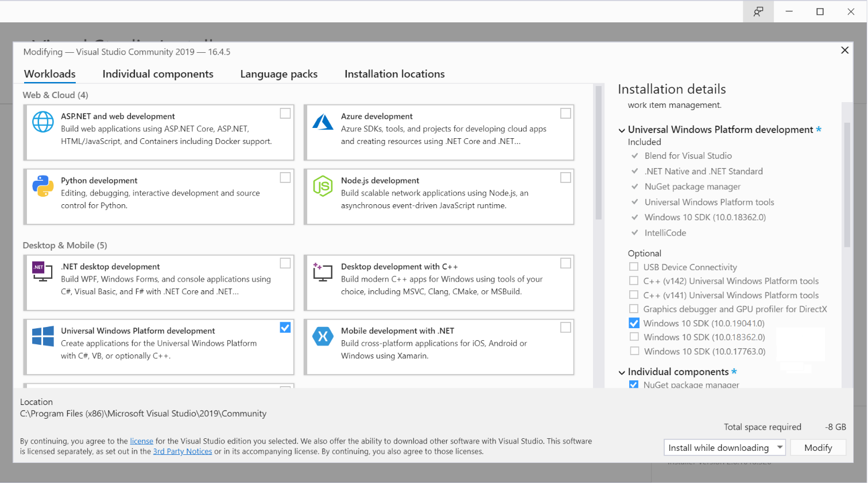The width and height of the screenshot is (868, 483).
Task: Click the Python development icon
Action: pyautogui.click(x=42, y=186)
